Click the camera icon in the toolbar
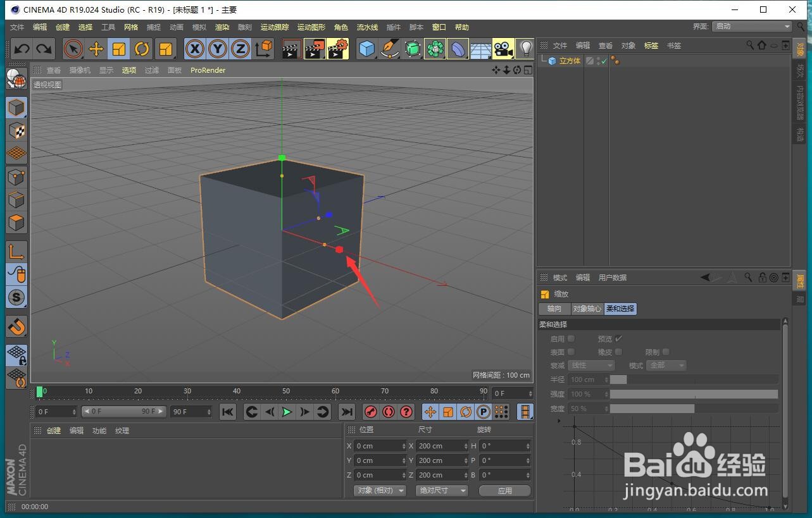 pos(503,49)
